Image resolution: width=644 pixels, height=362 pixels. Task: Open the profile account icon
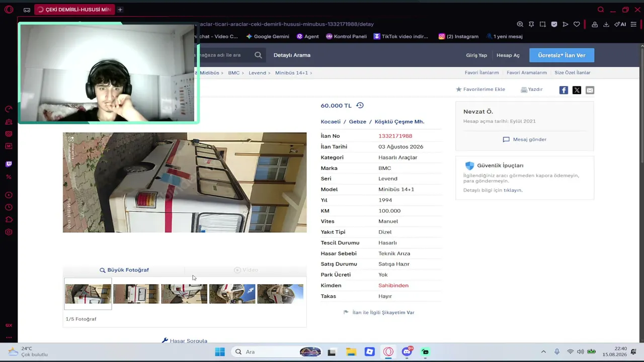595,24
